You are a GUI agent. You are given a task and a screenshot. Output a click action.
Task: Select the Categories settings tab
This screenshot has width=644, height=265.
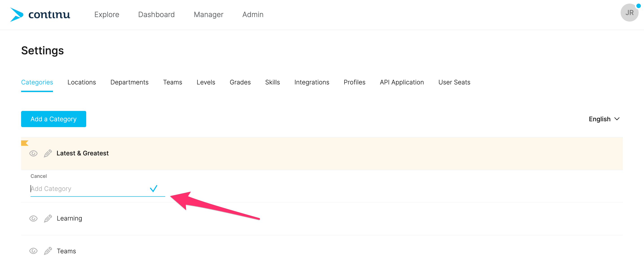tap(37, 82)
